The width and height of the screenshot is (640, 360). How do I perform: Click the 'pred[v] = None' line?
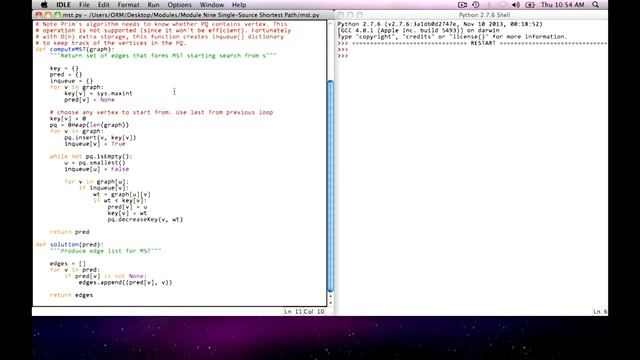point(89,100)
